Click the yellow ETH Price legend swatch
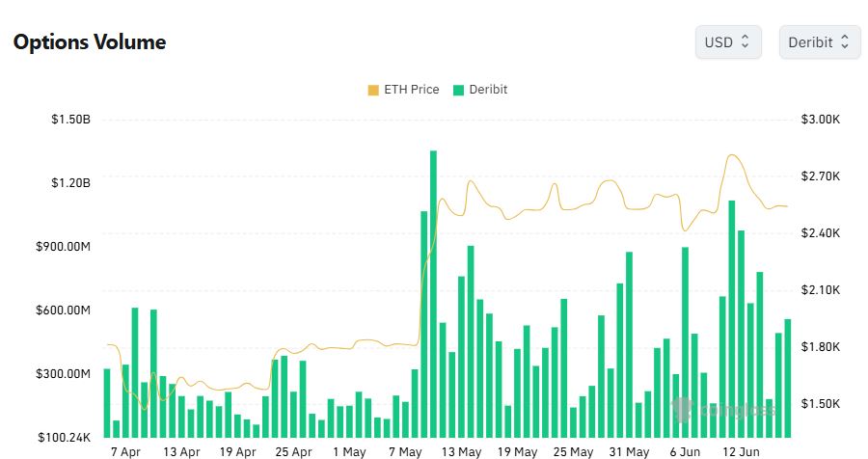This screenshot has height=459, width=868. 373,90
